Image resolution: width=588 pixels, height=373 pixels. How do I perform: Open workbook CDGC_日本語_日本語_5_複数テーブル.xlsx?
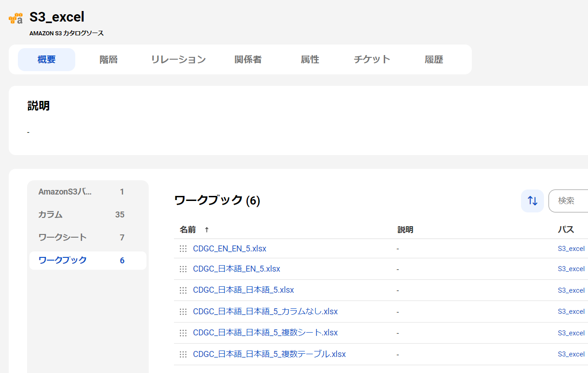point(269,354)
